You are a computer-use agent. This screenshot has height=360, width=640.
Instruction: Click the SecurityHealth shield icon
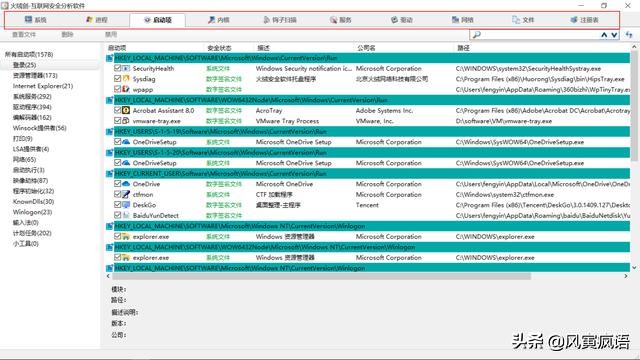126,68
